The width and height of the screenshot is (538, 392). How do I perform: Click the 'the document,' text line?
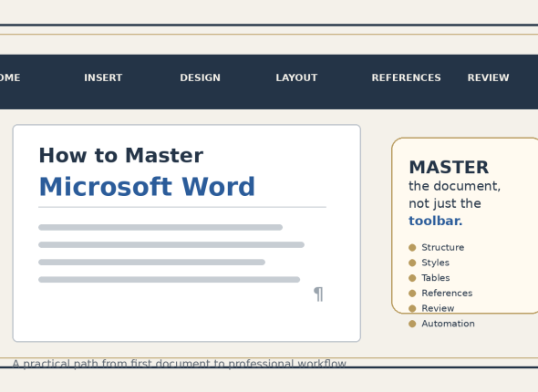click(x=454, y=186)
